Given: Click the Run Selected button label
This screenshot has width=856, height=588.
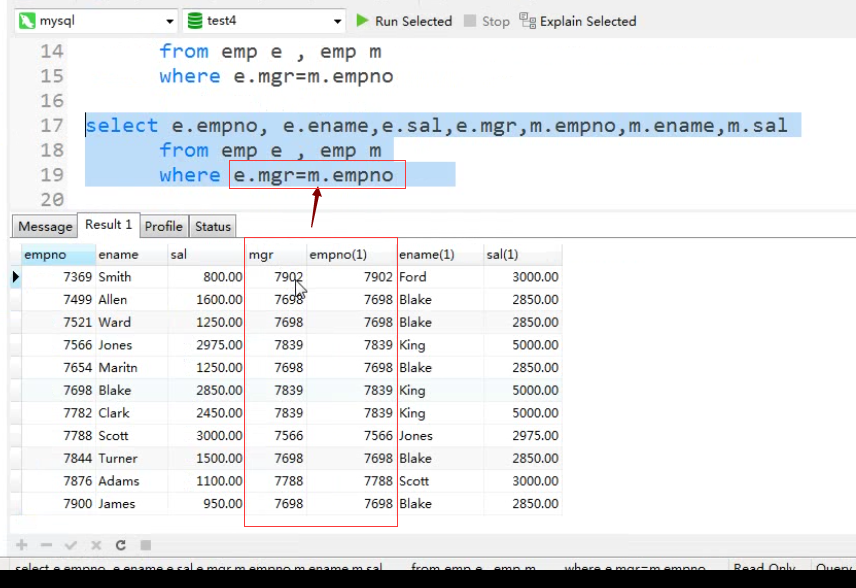Looking at the screenshot, I should (413, 21).
